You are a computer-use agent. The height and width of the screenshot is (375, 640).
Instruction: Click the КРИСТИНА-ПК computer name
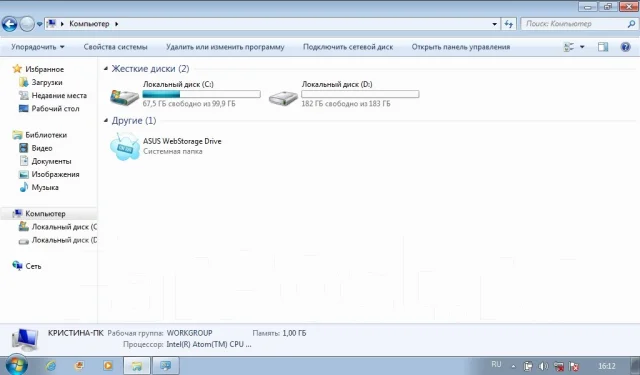pos(76,333)
